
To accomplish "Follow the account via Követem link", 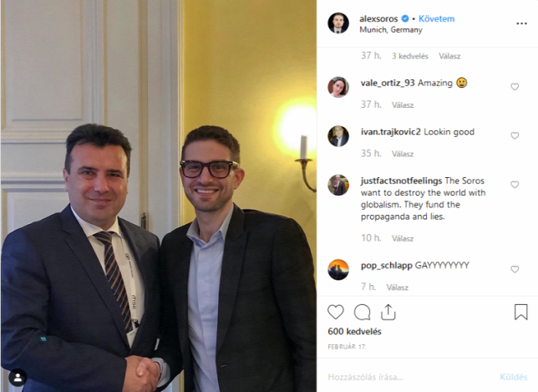I will point(436,18).
